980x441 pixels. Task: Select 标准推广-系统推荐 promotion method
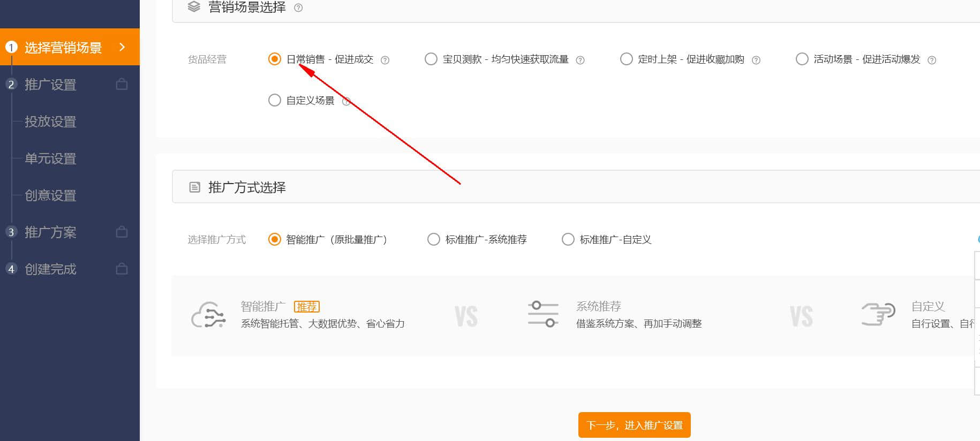tap(434, 239)
